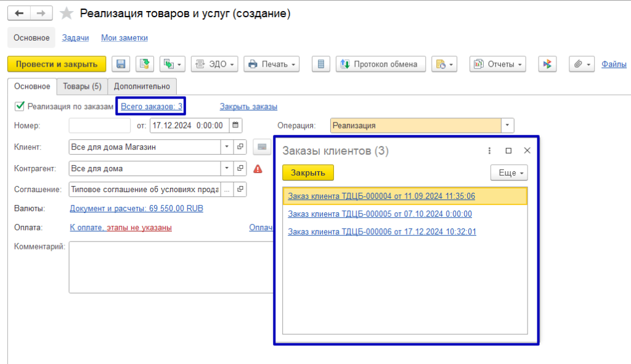Toggle the Реализация по заказам checkbox
Screen dimensions: 631x364
coord(19,107)
